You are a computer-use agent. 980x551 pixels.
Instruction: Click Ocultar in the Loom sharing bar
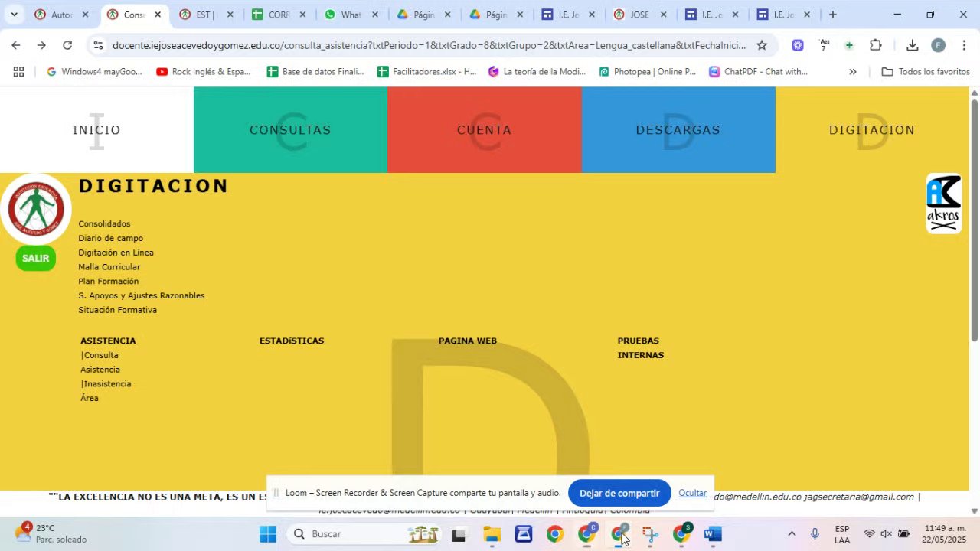point(692,493)
